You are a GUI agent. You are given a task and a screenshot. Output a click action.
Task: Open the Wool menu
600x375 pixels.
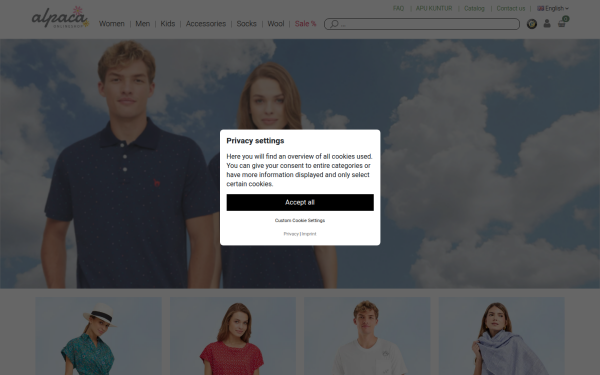tap(276, 24)
